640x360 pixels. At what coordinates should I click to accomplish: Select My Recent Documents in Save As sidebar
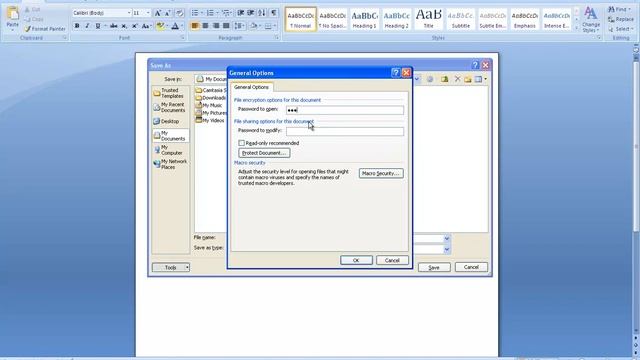pyautogui.click(x=170, y=107)
